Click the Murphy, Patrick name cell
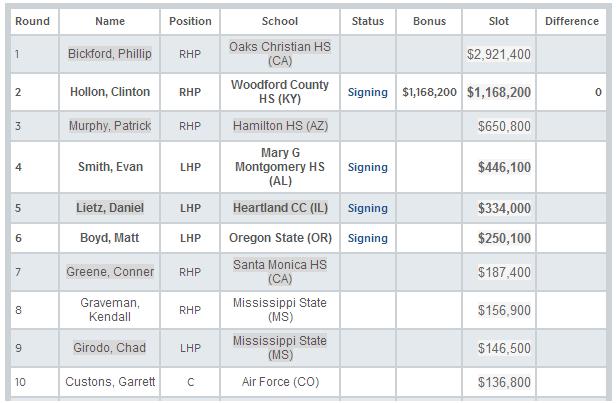The height and width of the screenshot is (403, 616). [x=110, y=126]
